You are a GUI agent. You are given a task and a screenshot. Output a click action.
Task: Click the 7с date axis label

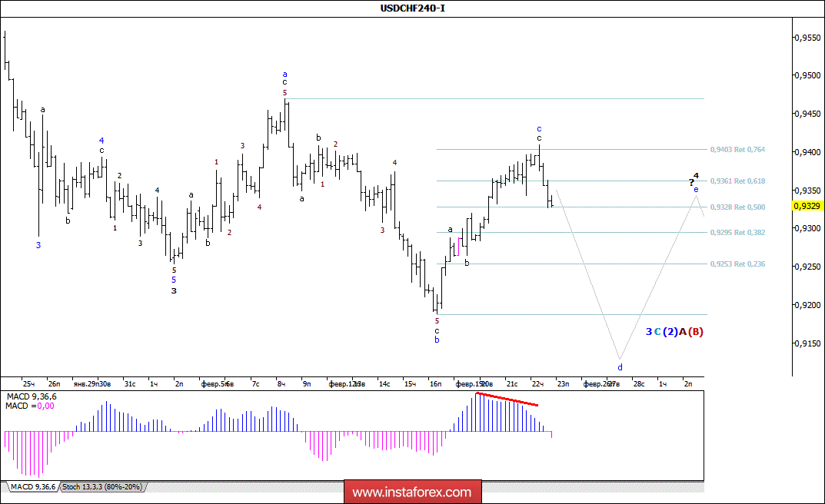point(256,384)
